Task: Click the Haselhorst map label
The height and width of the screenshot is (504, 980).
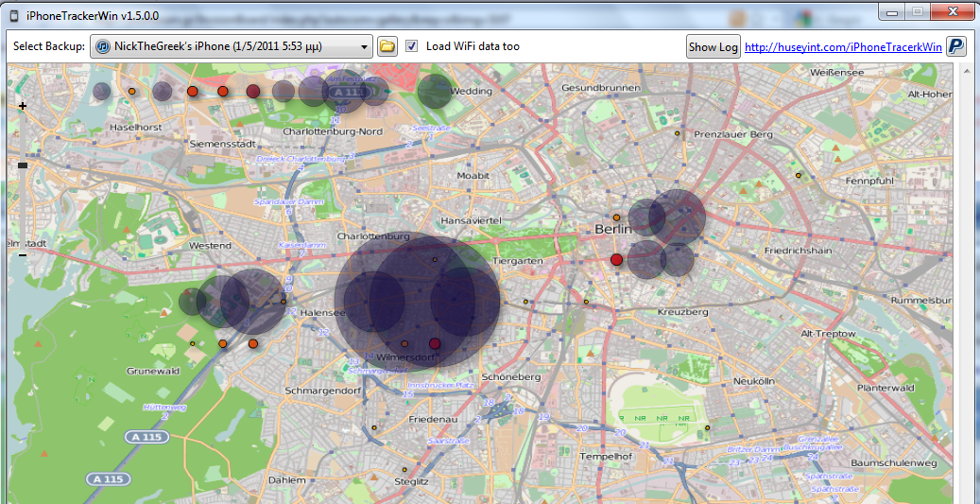Action: (x=136, y=127)
